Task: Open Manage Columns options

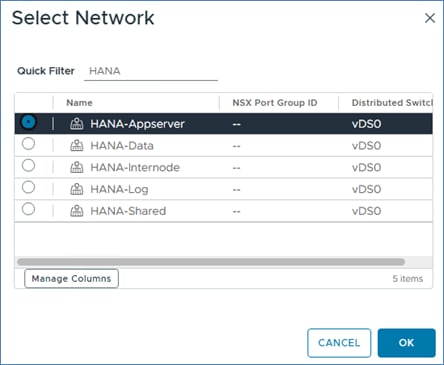Action: (x=71, y=278)
